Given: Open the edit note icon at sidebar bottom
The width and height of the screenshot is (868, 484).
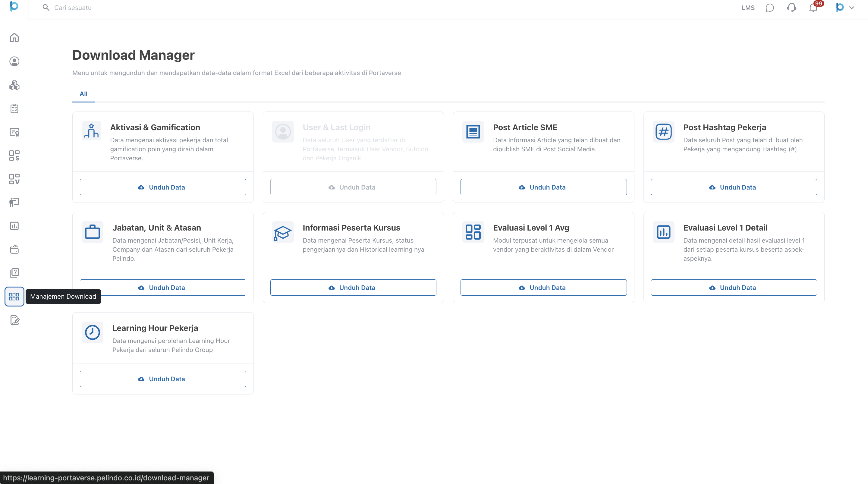Looking at the screenshot, I should click(14, 320).
